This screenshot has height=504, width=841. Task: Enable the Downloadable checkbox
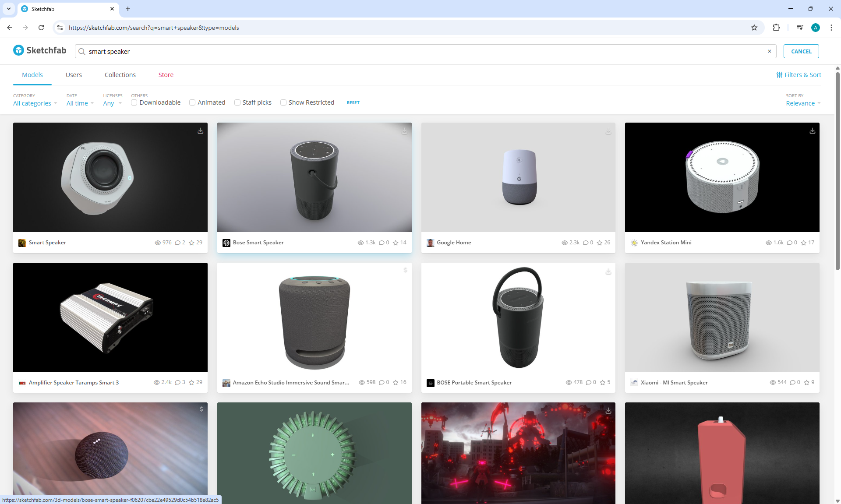(134, 102)
